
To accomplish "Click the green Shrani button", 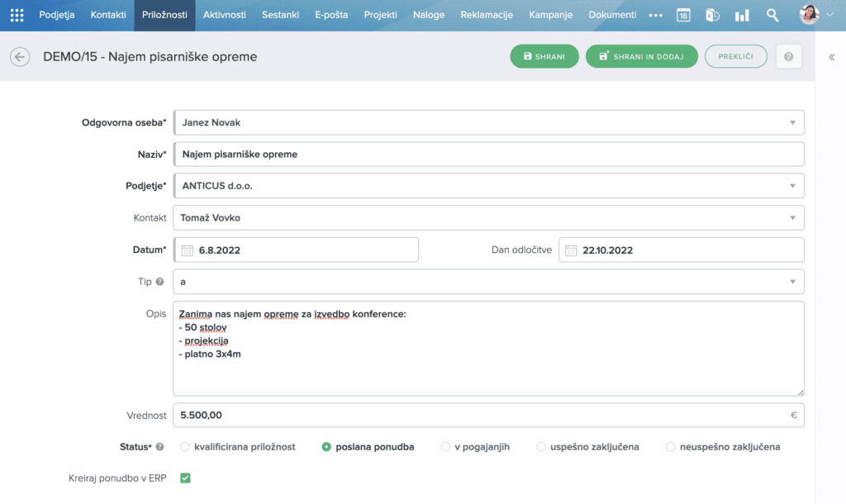I will click(x=544, y=56).
